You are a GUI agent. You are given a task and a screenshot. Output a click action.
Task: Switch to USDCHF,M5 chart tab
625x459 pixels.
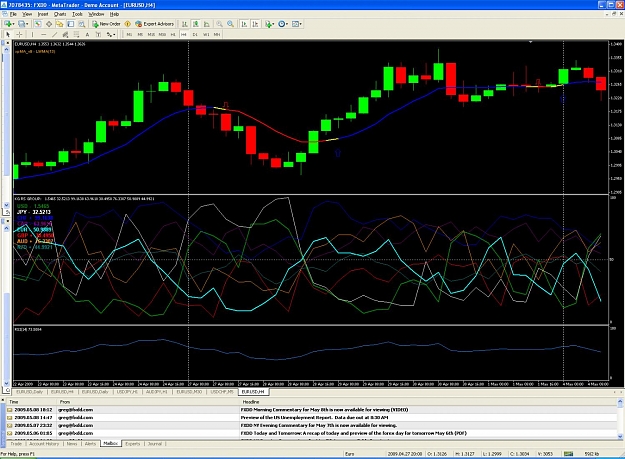222,392
